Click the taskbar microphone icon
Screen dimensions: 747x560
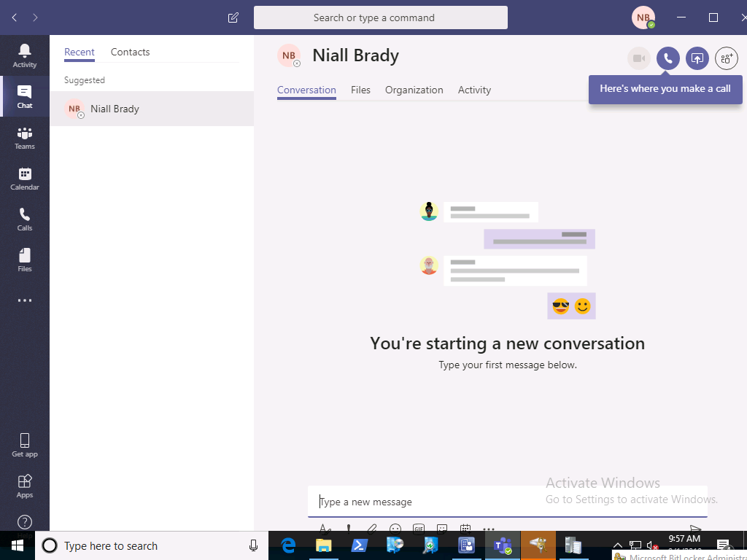coord(254,545)
